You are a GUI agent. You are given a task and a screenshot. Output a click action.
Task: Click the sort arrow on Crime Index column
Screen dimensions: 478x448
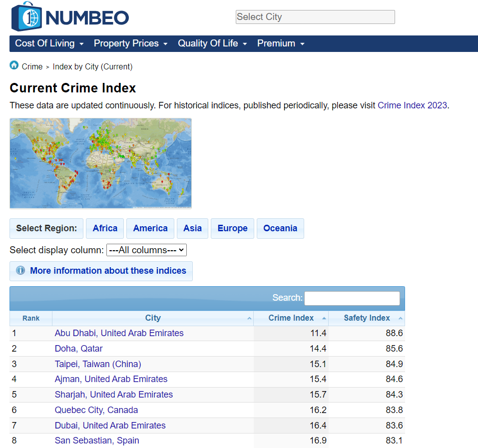point(325,318)
